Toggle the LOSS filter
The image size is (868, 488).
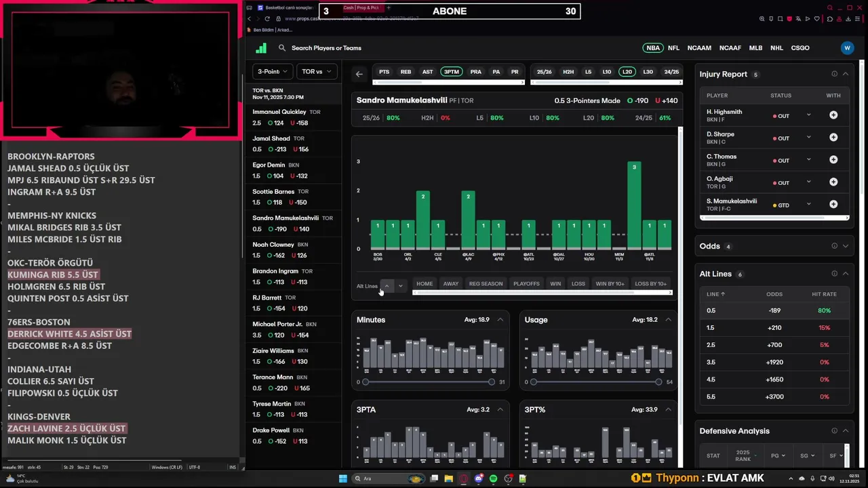pyautogui.click(x=578, y=284)
